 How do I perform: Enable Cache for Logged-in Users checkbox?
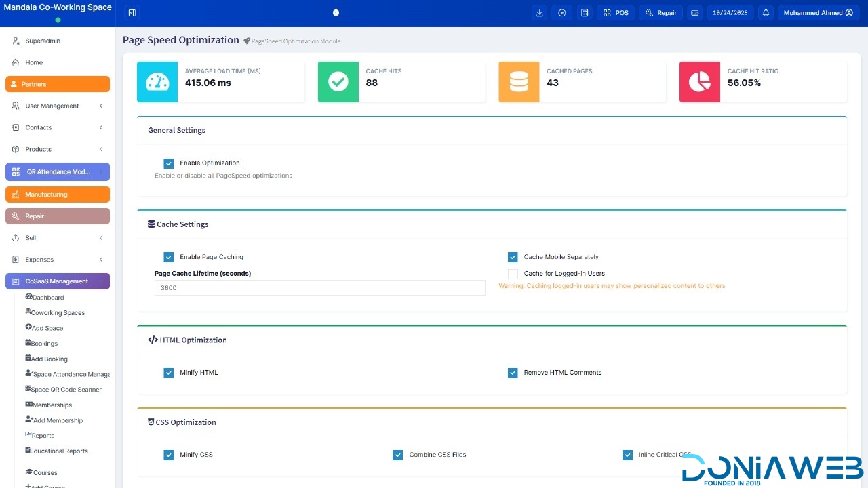(x=513, y=274)
